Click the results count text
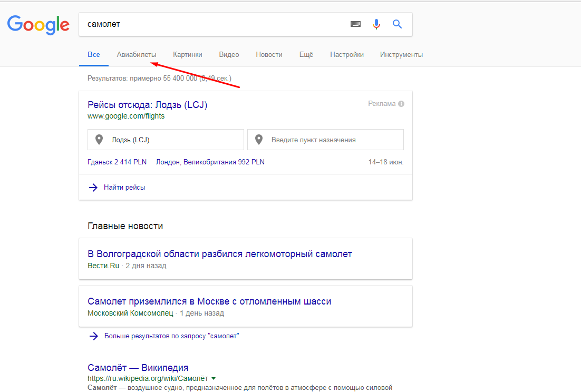This screenshot has height=392, width=581. click(x=159, y=78)
